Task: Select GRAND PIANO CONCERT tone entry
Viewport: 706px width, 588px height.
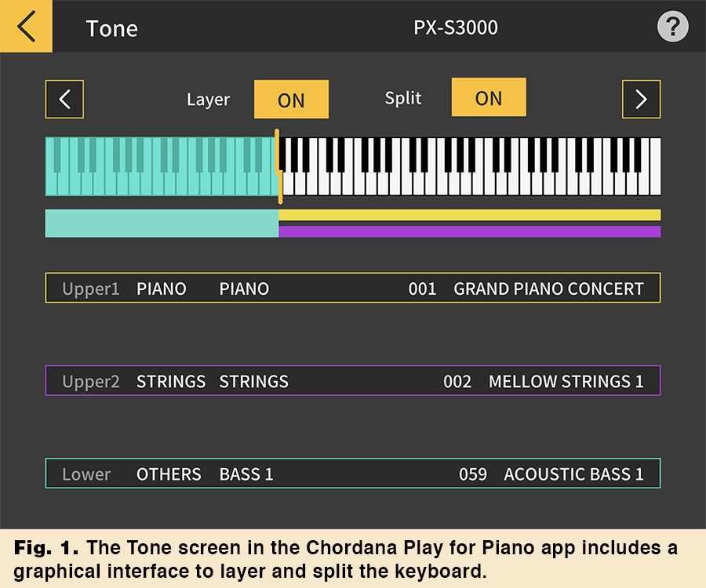Action: pos(549,288)
